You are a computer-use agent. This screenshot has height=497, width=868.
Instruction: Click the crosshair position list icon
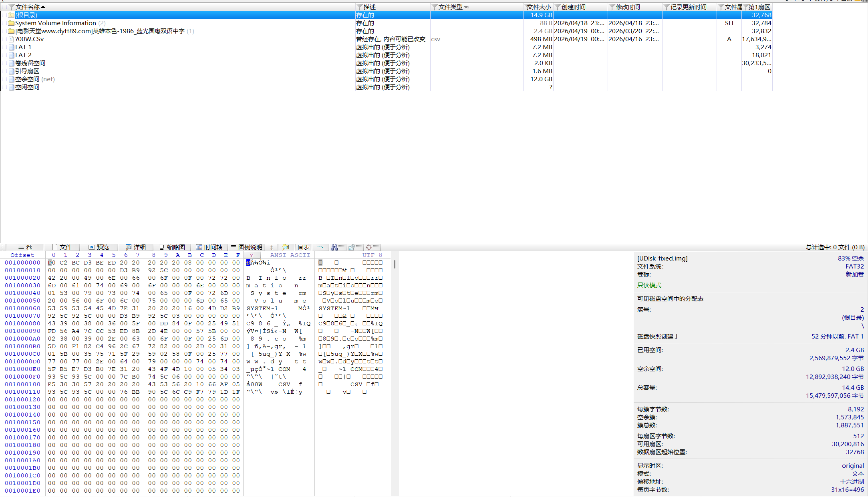pyautogui.click(x=372, y=247)
